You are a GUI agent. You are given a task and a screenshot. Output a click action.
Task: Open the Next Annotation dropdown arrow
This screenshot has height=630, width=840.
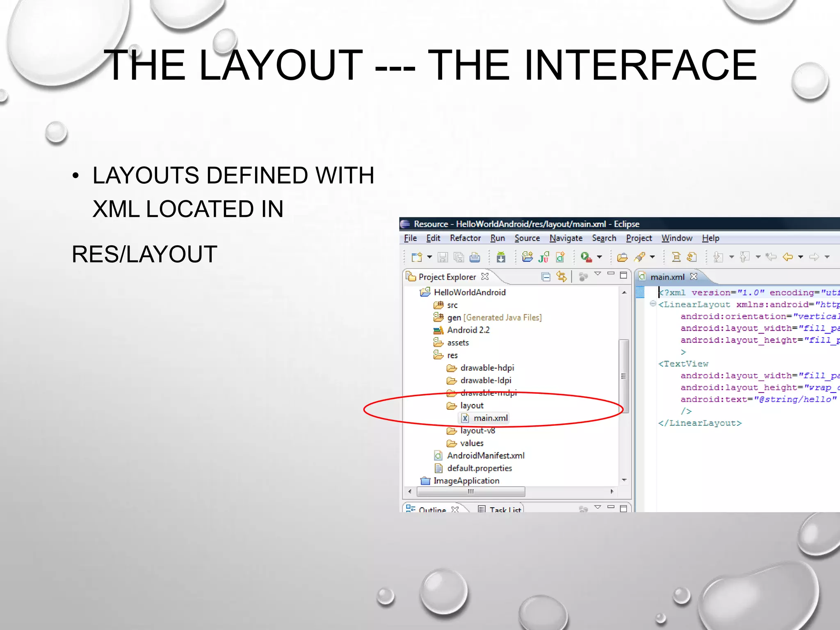tap(731, 257)
